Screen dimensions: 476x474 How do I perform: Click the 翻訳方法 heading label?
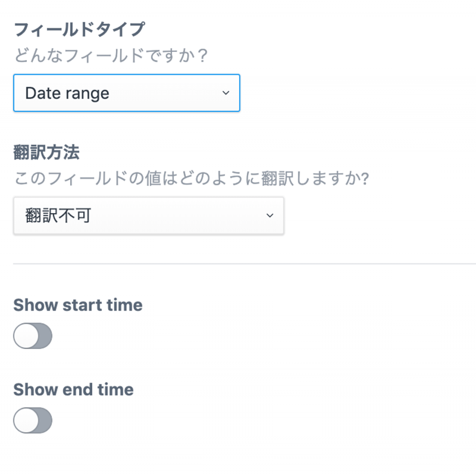click(46, 153)
